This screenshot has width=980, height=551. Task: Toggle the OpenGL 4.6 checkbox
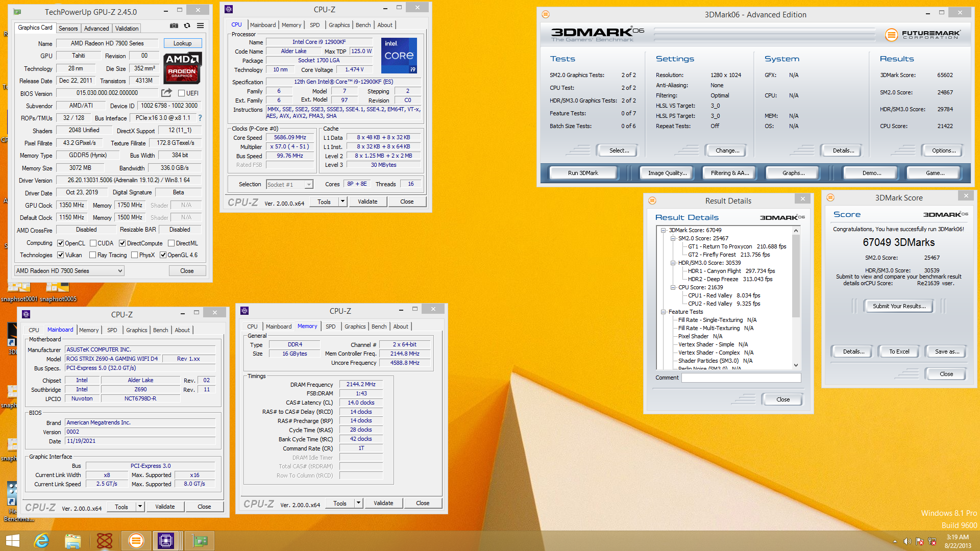pyautogui.click(x=163, y=255)
